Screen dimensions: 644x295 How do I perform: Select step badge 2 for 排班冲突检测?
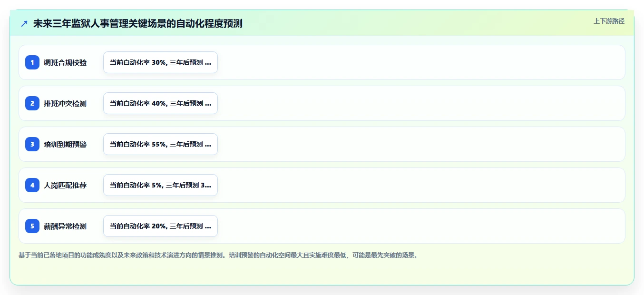coord(32,103)
